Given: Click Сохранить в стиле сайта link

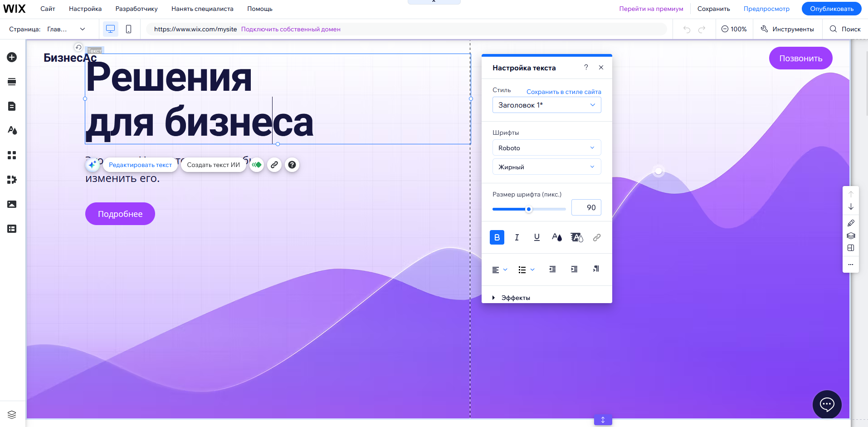Looking at the screenshot, I should (x=564, y=91).
